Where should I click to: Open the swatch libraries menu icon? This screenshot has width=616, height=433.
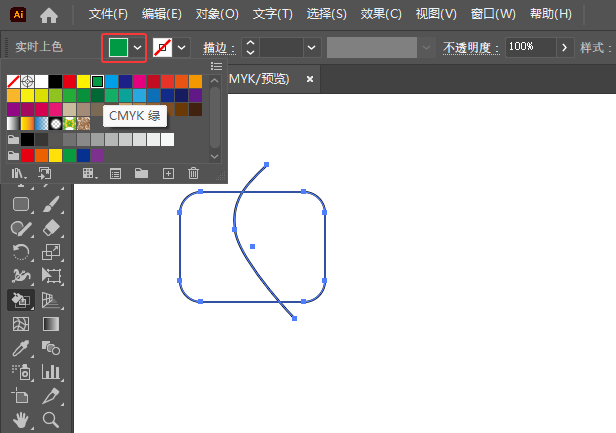[x=18, y=173]
